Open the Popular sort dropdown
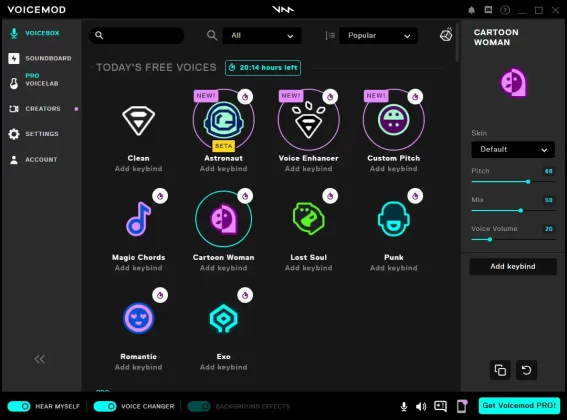Viewport: 567px width, 420px height. coord(378,35)
